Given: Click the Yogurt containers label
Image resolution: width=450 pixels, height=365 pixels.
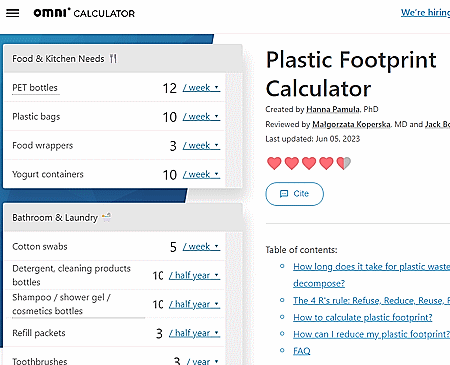Looking at the screenshot, I should click(48, 174).
